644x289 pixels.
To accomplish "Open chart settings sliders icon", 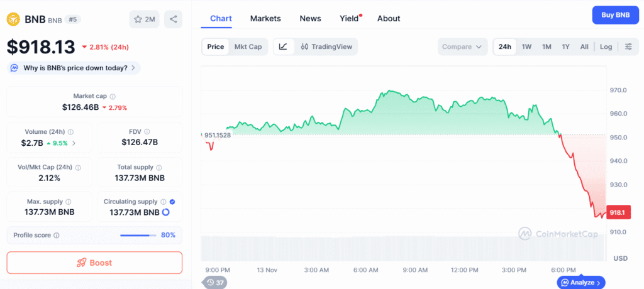I will pos(628,46).
